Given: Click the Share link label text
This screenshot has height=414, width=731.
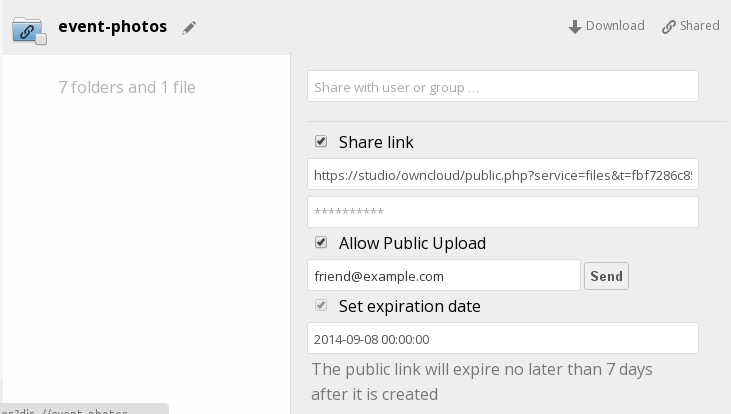Looking at the screenshot, I should [x=376, y=142].
